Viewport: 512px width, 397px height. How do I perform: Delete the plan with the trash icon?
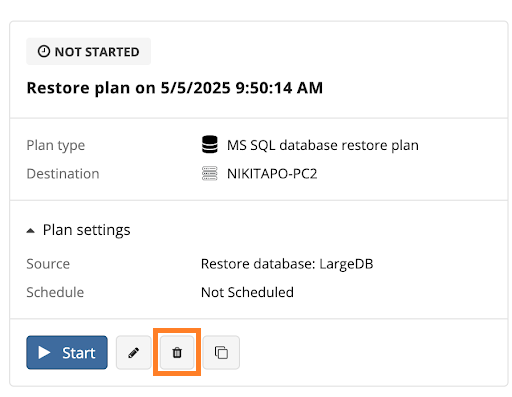[177, 352]
